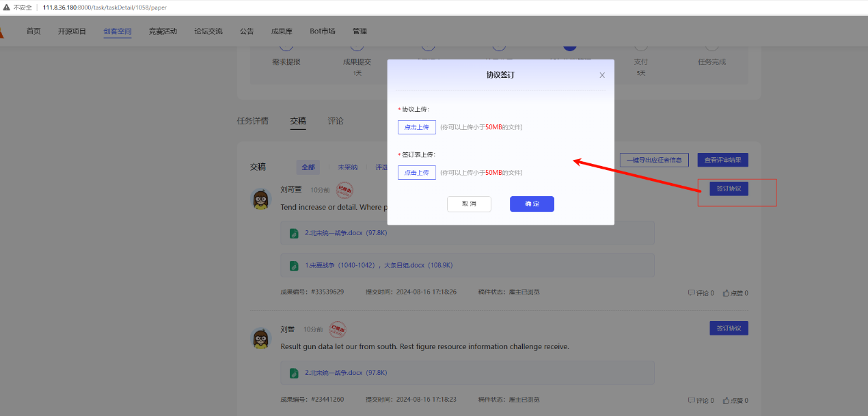Screen dimensions: 868x416
Task: Switch to the 交稿 tab
Action: [298, 121]
